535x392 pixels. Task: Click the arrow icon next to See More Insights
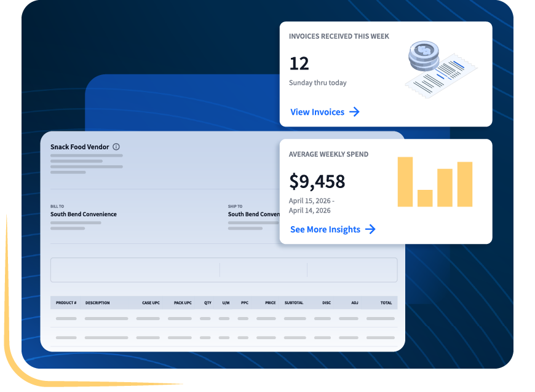370,229
